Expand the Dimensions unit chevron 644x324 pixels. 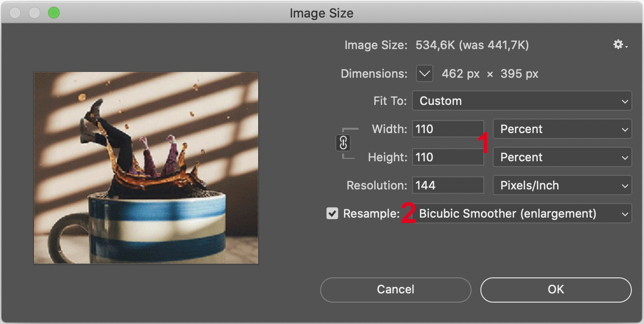click(x=425, y=74)
